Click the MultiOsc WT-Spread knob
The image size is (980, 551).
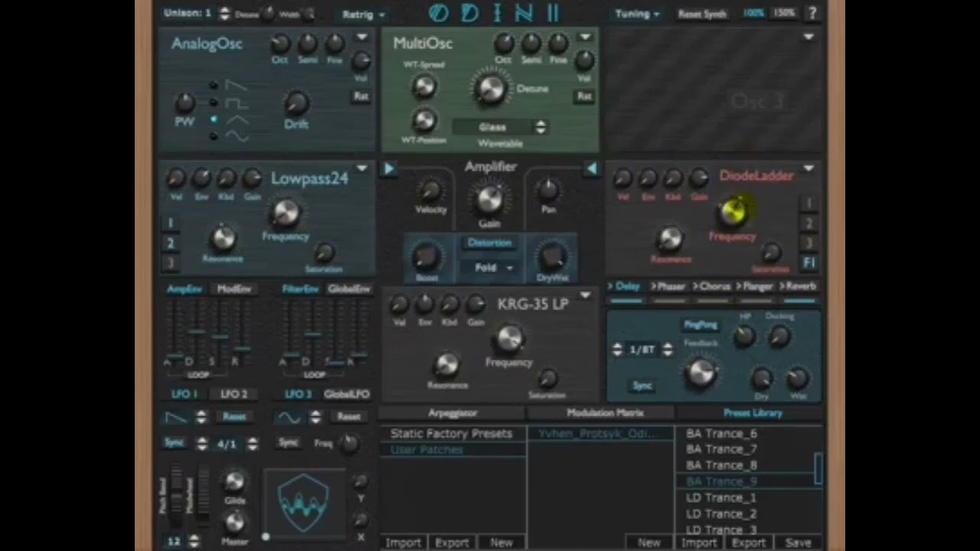coord(423,86)
